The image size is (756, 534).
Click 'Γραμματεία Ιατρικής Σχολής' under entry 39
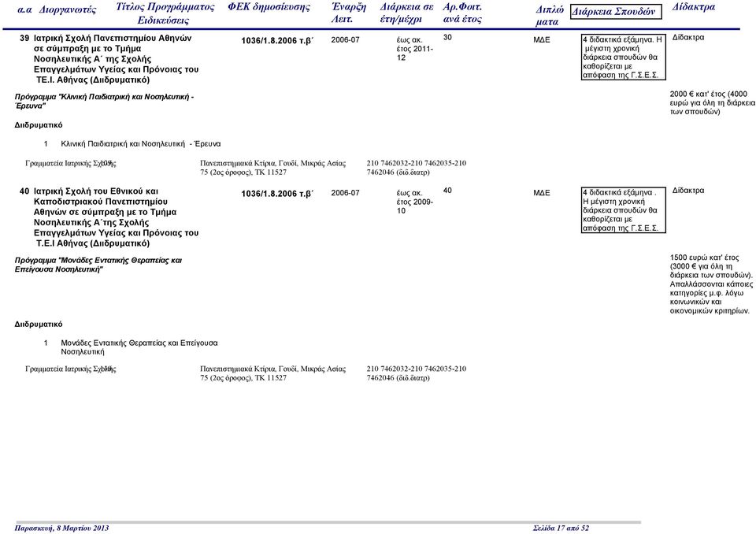(70, 164)
